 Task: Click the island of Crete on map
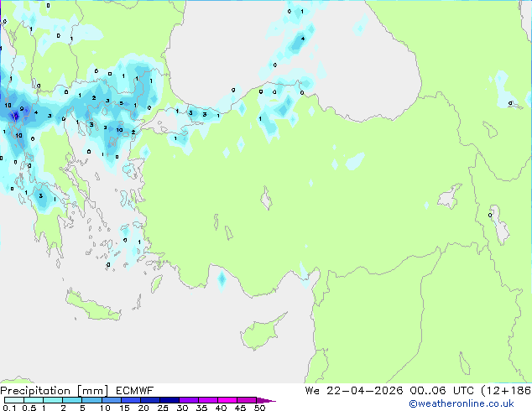pyautogui.click(x=92, y=306)
